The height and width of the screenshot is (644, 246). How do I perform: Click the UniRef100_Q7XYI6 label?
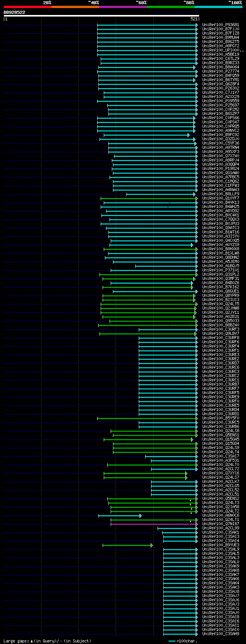(x=221, y=473)
